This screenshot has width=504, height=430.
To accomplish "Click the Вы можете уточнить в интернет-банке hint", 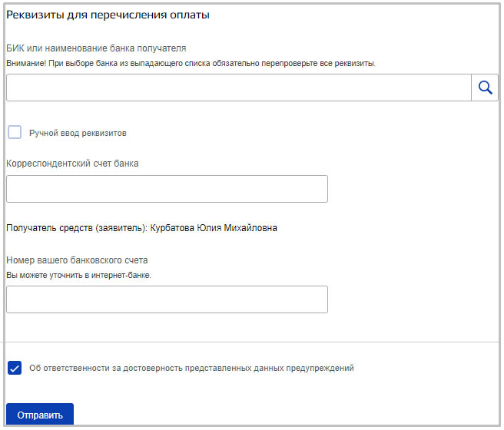I will click(79, 275).
